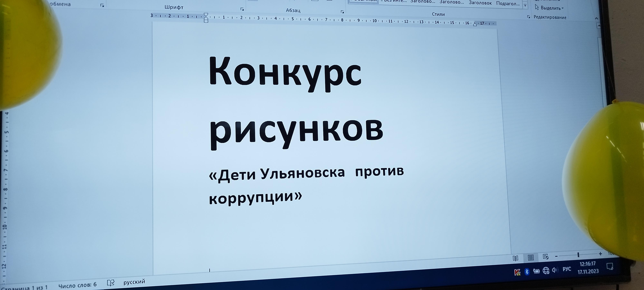Switch to Web Layout view icon

546,257
